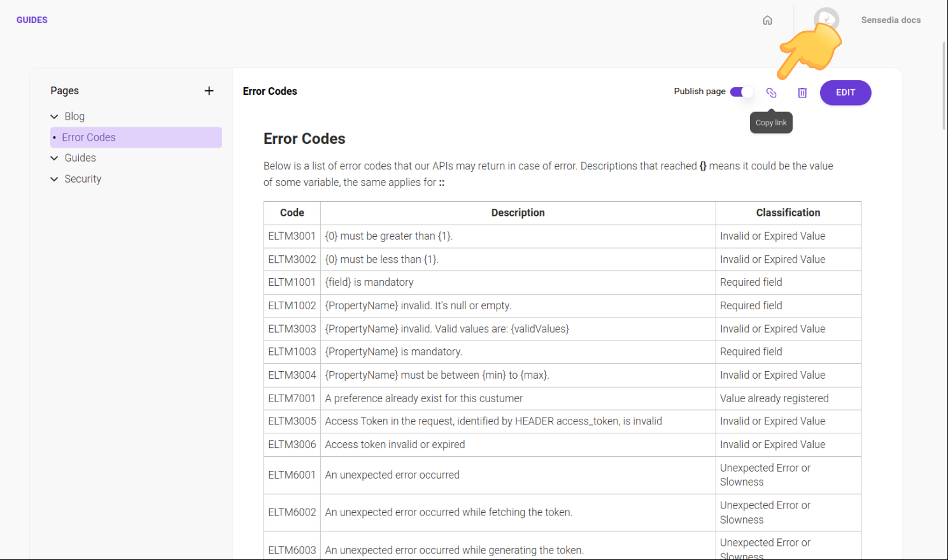Collapse the Blog section

(x=54, y=116)
